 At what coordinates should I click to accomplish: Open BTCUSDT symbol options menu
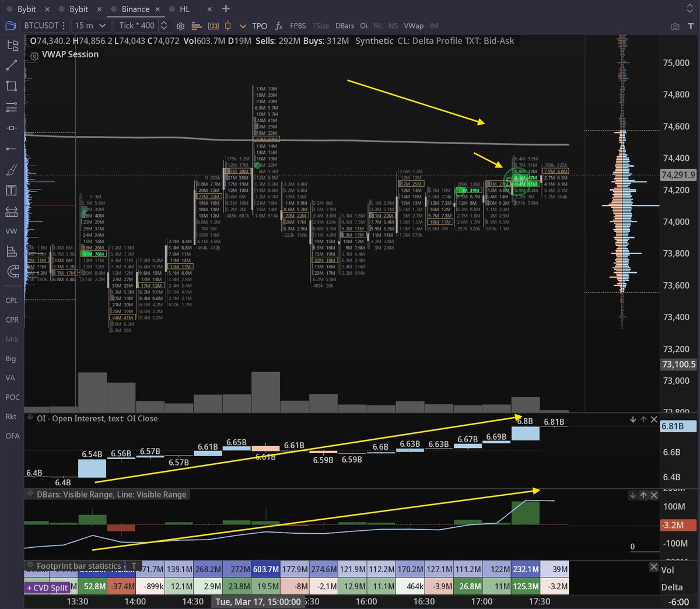[x=64, y=26]
